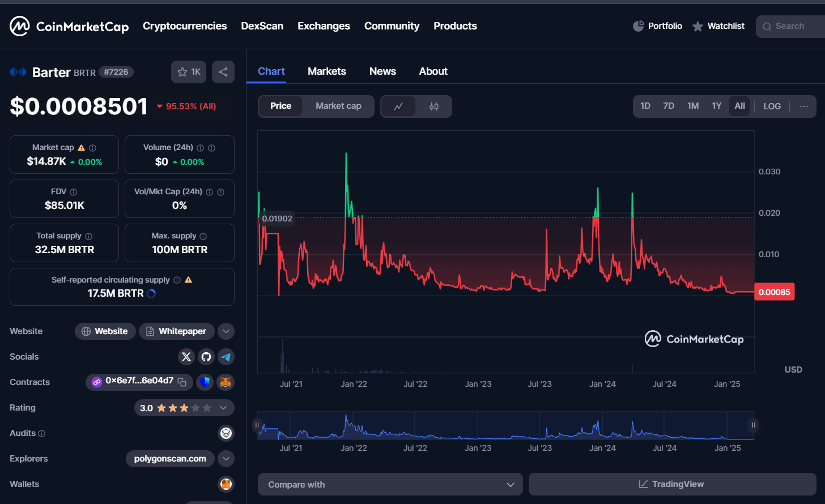The width and height of the screenshot is (825, 504).
Task: Click MetaMask fox icon in Contracts row
Action: pyautogui.click(x=226, y=382)
